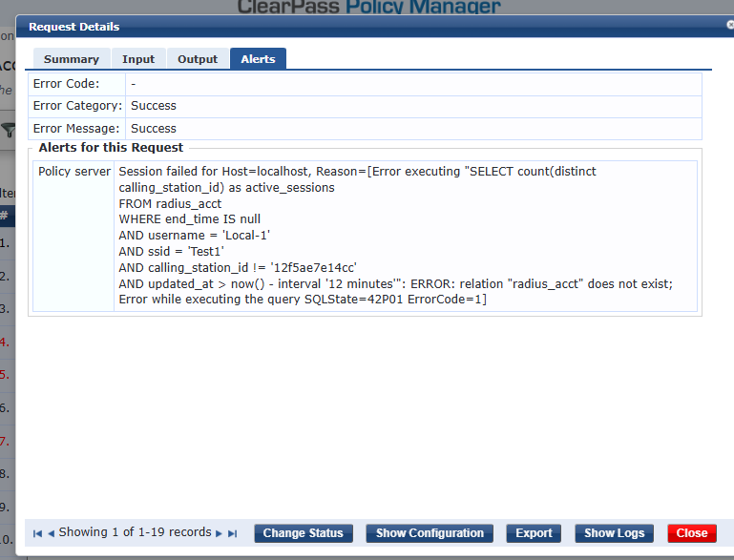
Task: Click the Error Message value Success
Action: pos(154,129)
